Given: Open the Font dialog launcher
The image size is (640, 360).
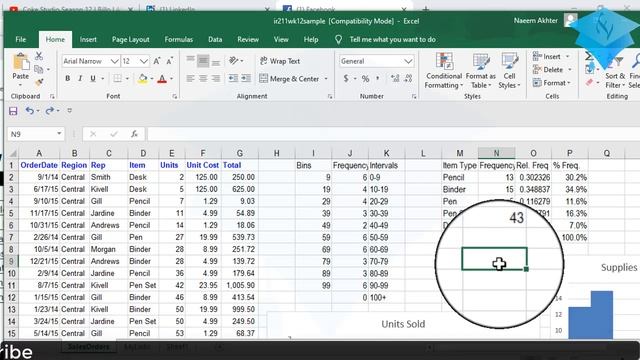Looking at the screenshot, I should [x=175, y=97].
